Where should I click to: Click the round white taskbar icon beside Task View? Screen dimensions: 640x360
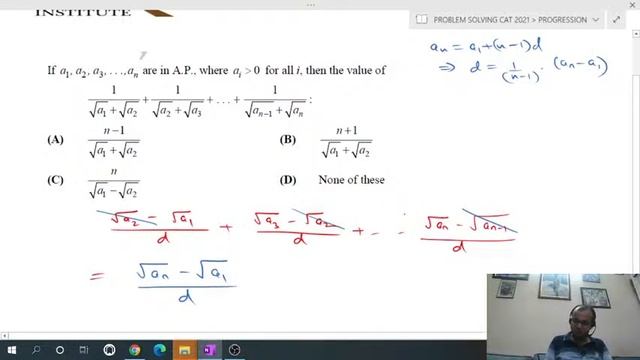109,350
